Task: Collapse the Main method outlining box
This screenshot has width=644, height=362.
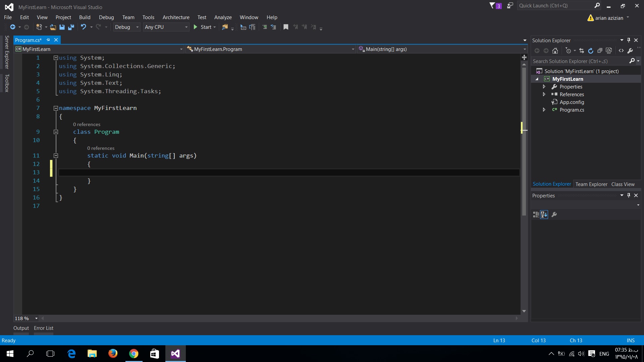Action: click(x=56, y=156)
